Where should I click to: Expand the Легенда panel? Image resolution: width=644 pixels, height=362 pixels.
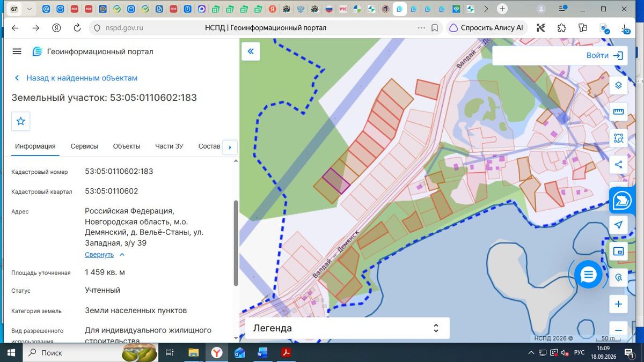tap(347, 328)
